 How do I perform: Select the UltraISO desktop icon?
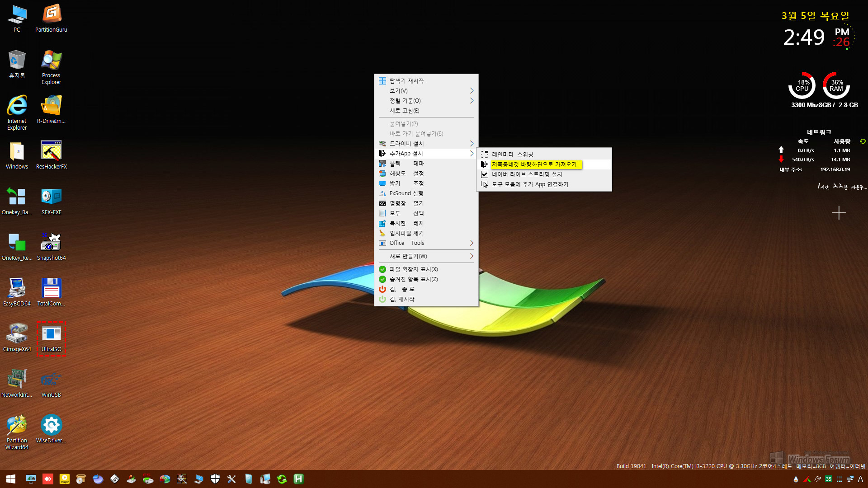(x=51, y=338)
